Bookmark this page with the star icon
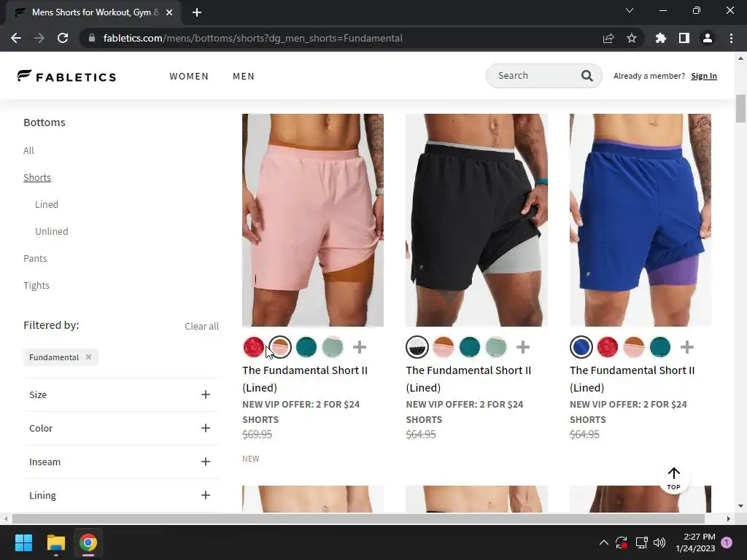Viewport: 747px width, 560px height. point(632,38)
